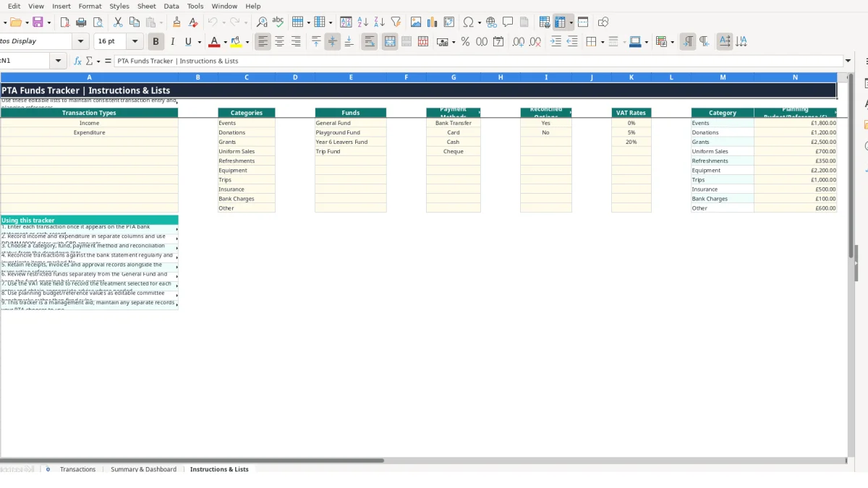Insert a comment
This screenshot has height=488, width=868.
coord(508,22)
